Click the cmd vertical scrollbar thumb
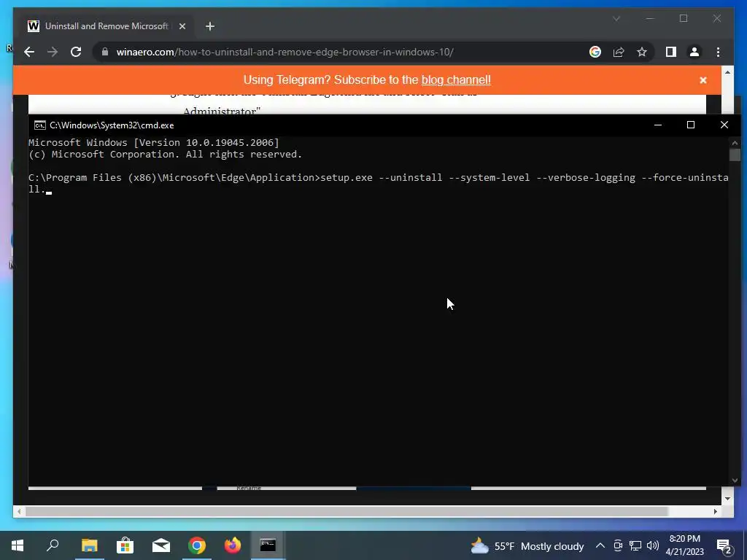The width and height of the screenshot is (747, 560). pyautogui.click(x=735, y=155)
